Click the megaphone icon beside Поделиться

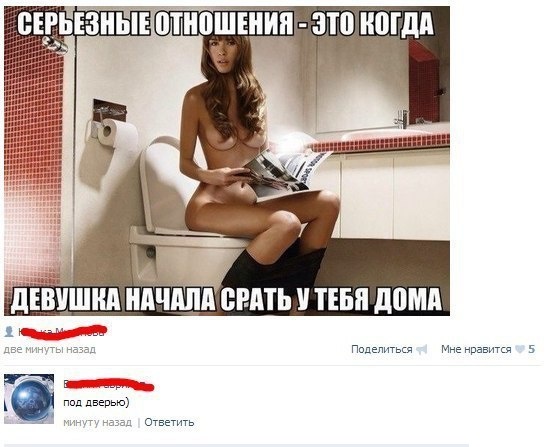421,350
